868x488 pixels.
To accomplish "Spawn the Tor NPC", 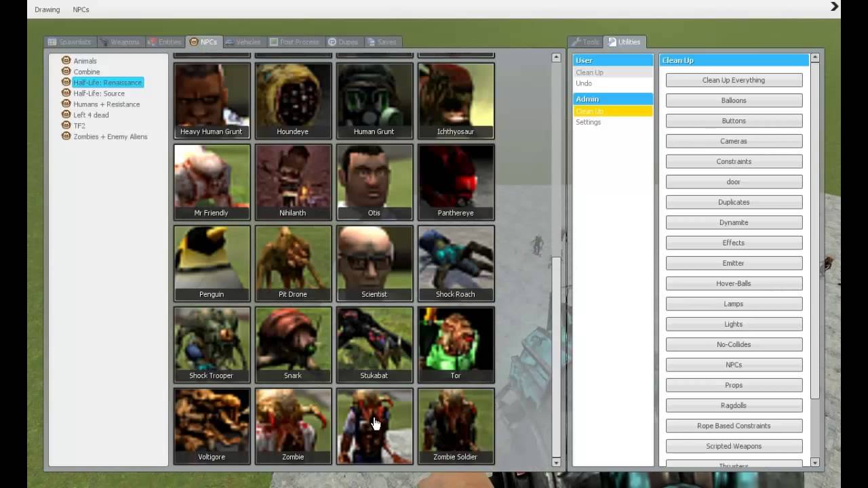I will pos(456,345).
